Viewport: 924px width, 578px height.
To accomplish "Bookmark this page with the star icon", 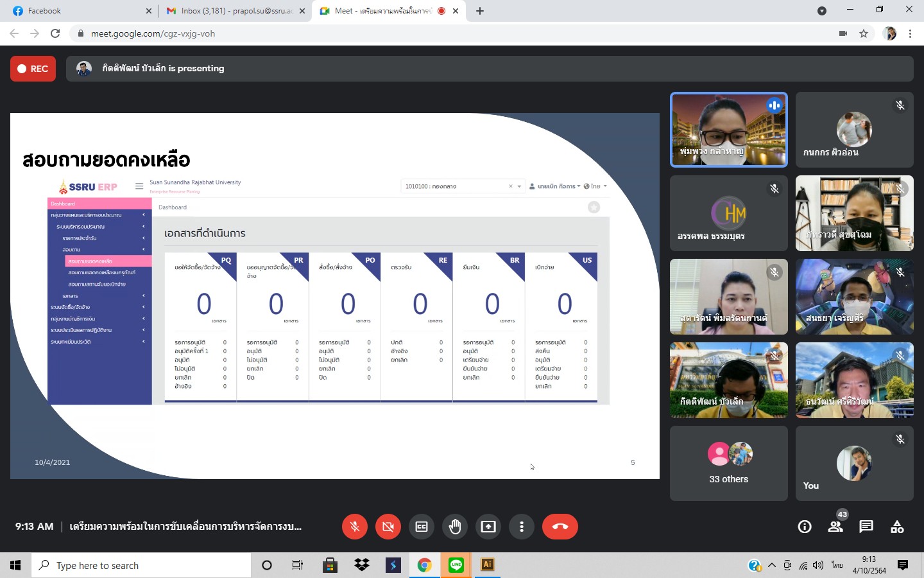I will [864, 33].
